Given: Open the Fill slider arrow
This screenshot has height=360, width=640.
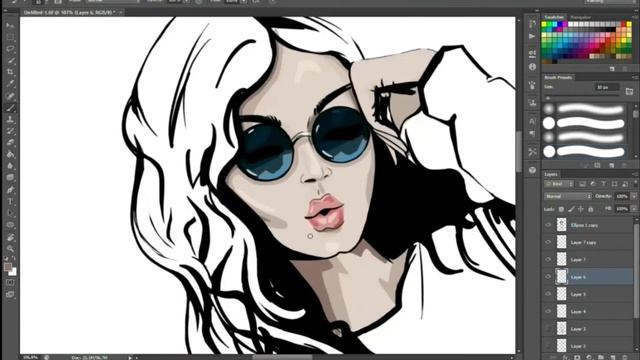Looking at the screenshot, I should click(x=634, y=209).
